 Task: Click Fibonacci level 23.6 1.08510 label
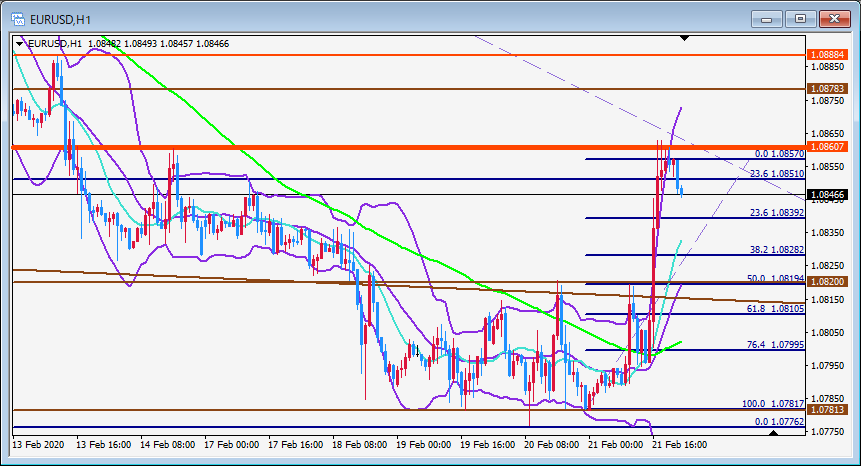click(777, 173)
